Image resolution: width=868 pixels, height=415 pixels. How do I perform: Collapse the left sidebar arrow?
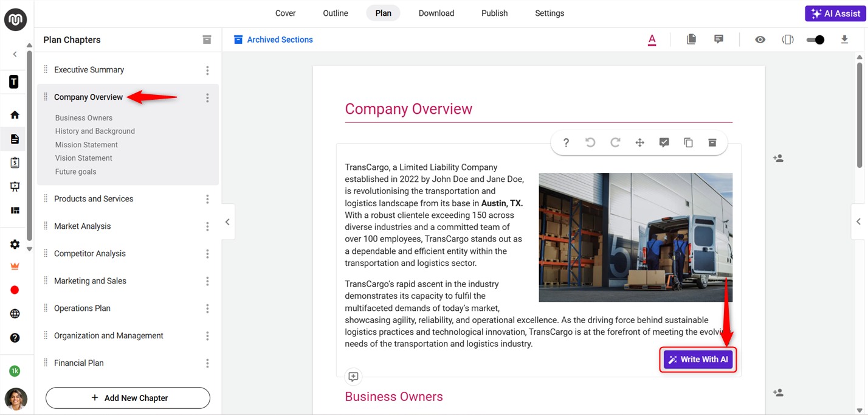pyautogui.click(x=15, y=54)
